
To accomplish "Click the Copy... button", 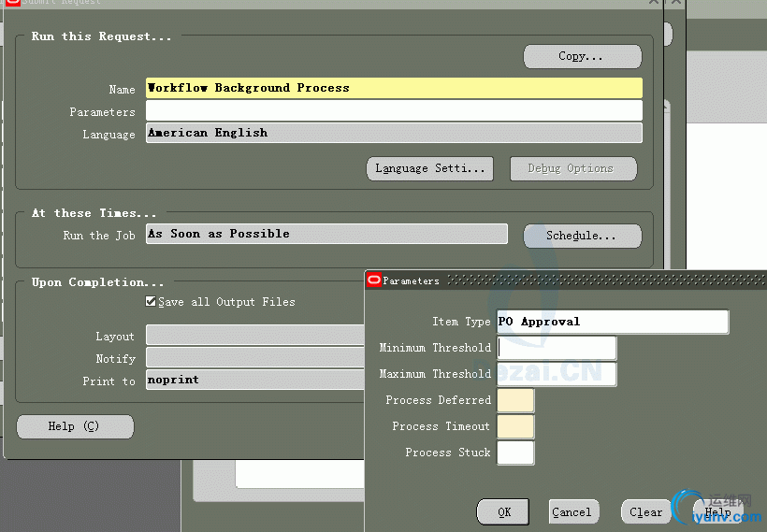I will (x=582, y=57).
